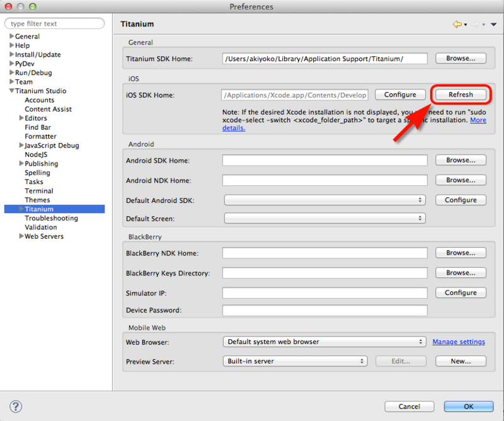Click the type filter text field
This screenshot has height=421, width=504.
(54, 23)
